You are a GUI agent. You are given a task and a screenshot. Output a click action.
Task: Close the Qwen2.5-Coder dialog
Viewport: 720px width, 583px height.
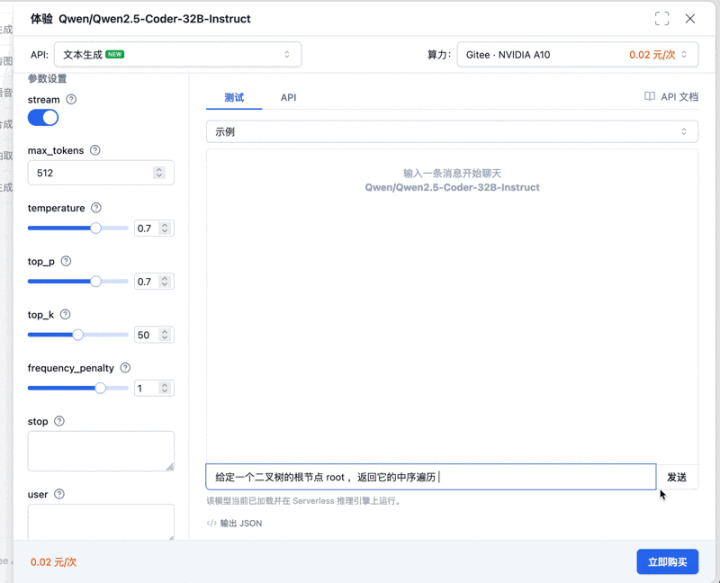point(690,19)
